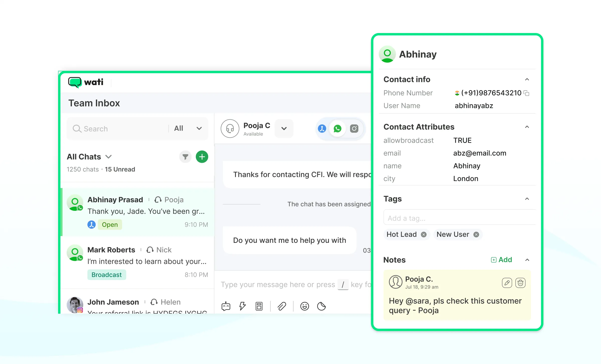Remove the Hot Lead tag
The width and height of the screenshot is (601, 364).
[x=424, y=235]
